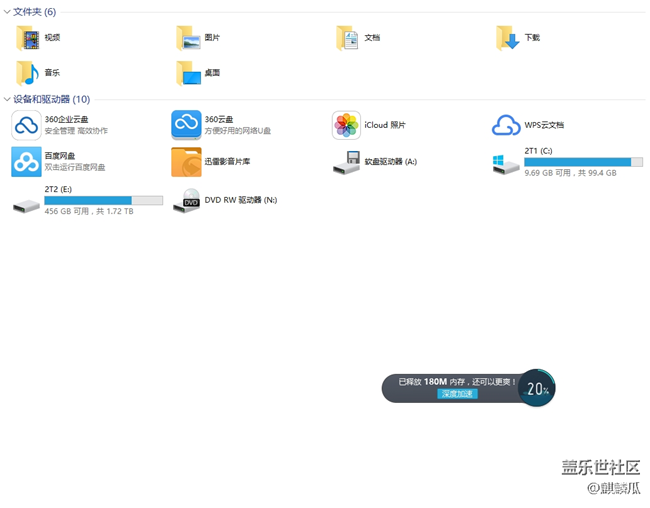The image size is (650, 508).
Task: Collapse the 文件夹 (6) group chevron
Action: click(7, 12)
